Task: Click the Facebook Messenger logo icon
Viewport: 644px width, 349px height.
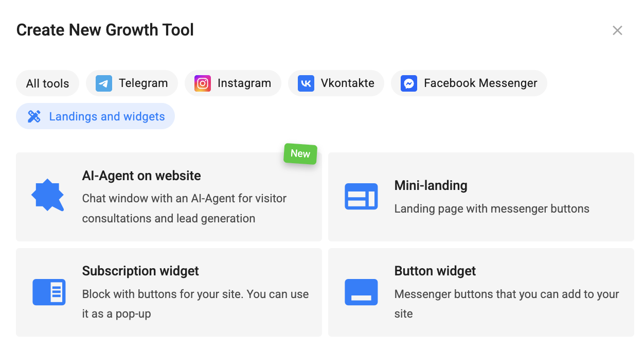Action: click(409, 83)
